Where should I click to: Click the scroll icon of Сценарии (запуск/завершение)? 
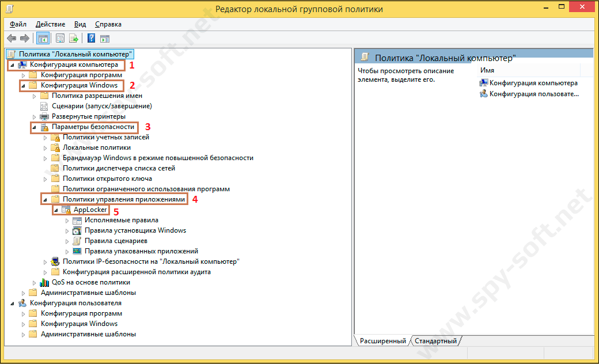(44, 106)
